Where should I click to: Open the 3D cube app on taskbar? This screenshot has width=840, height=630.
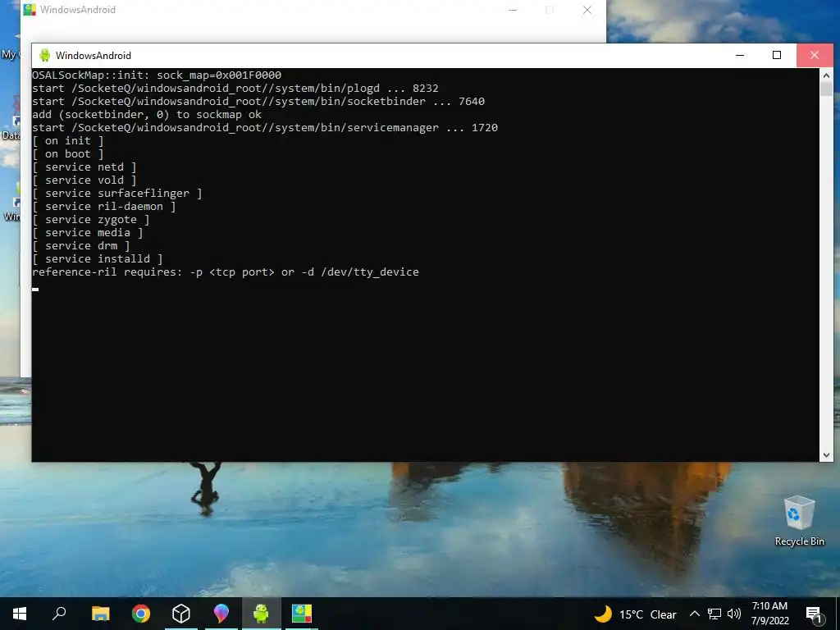coord(181,614)
